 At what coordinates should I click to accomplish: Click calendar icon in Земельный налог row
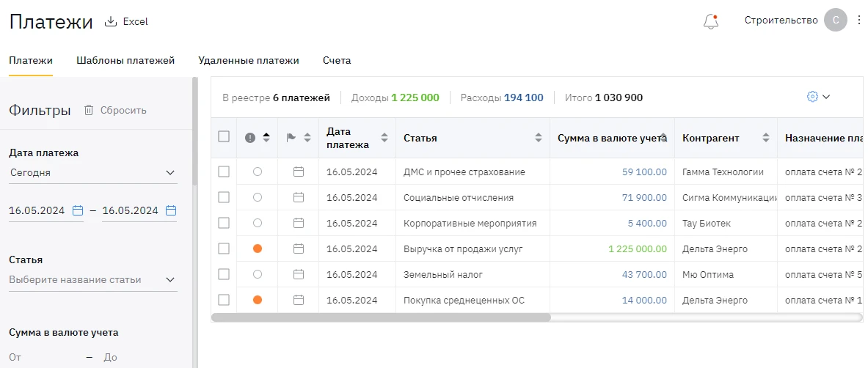[299, 274]
